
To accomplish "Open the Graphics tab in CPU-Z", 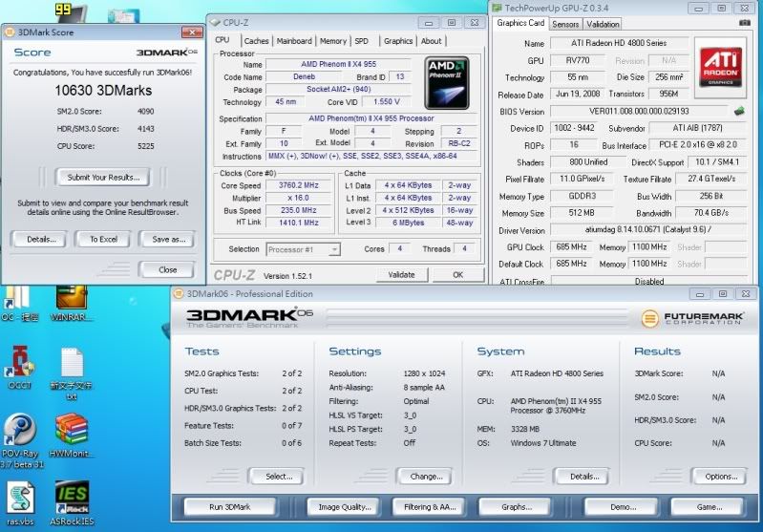I will point(397,41).
